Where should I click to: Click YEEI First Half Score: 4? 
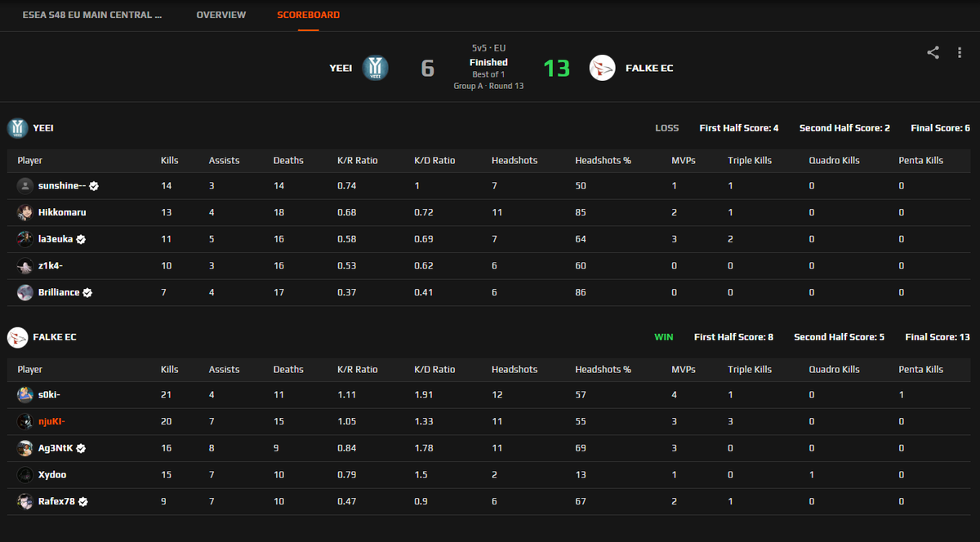point(739,128)
